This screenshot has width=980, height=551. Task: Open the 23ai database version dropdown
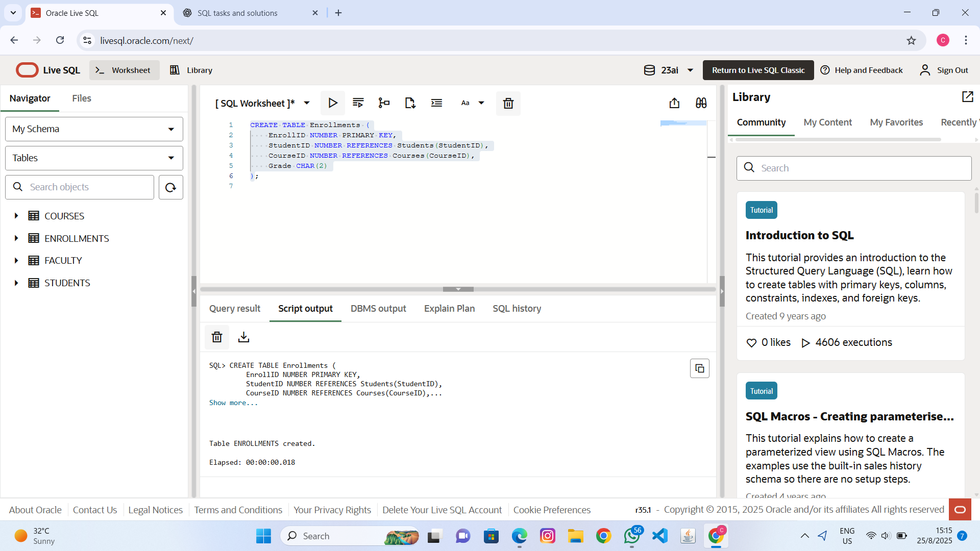coord(669,70)
